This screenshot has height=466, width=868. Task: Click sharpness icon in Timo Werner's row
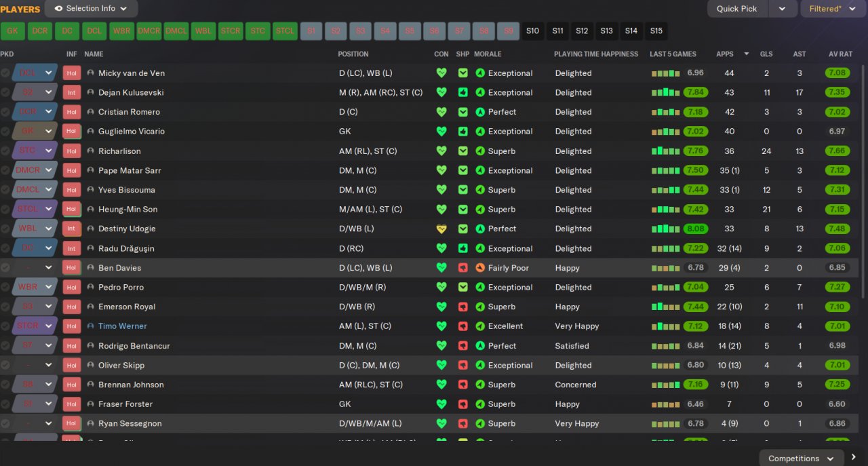click(463, 326)
